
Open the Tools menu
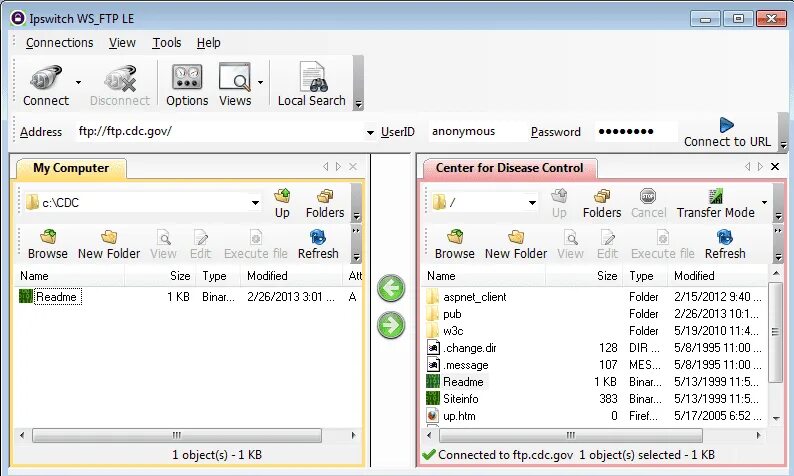click(167, 43)
